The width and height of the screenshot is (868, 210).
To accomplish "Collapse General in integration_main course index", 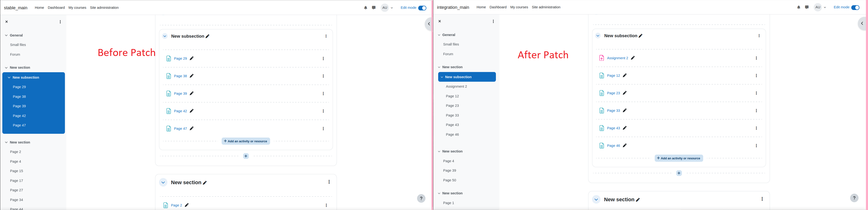I will point(439,35).
